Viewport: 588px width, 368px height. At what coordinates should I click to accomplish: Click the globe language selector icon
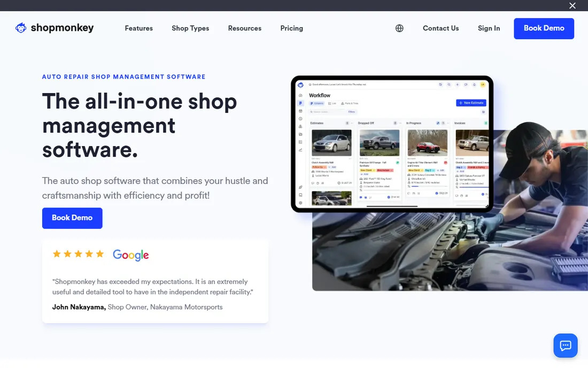coord(399,28)
